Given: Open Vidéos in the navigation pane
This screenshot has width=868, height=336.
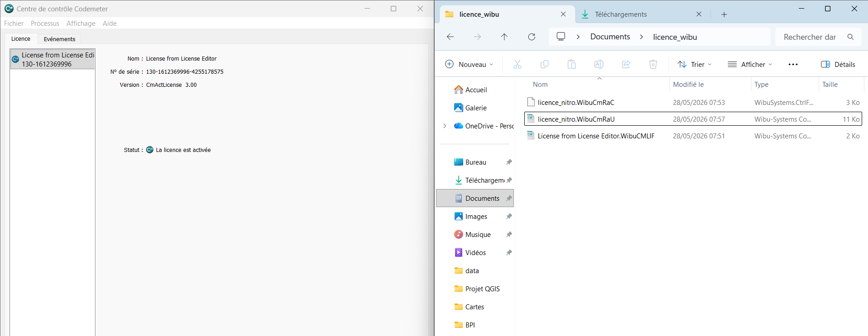Looking at the screenshot, I should [470, 252].
